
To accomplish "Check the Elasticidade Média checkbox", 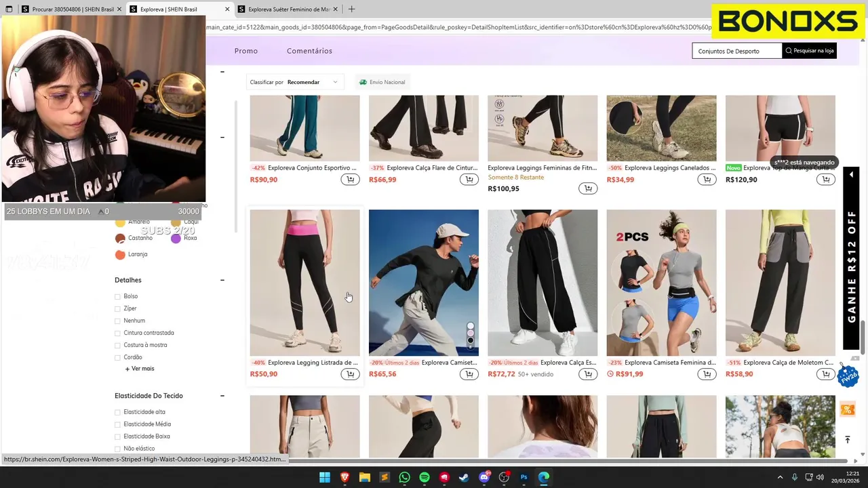I will (x=117, y=425).
